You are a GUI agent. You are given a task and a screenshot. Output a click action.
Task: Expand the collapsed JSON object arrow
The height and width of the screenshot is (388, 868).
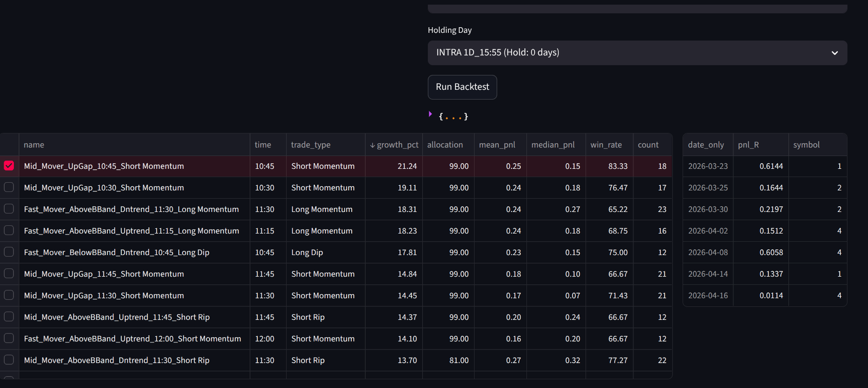(x=430, y=114)
